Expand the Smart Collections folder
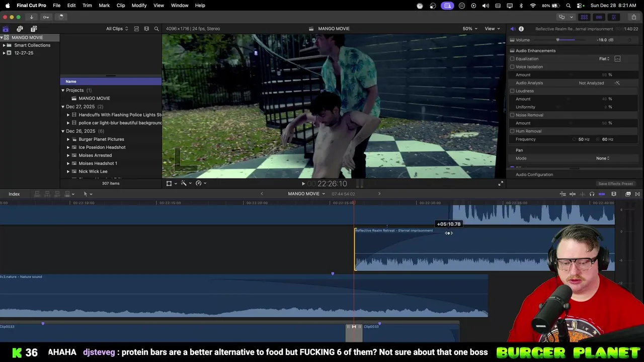644x362 pixels. tap(4, 45)
